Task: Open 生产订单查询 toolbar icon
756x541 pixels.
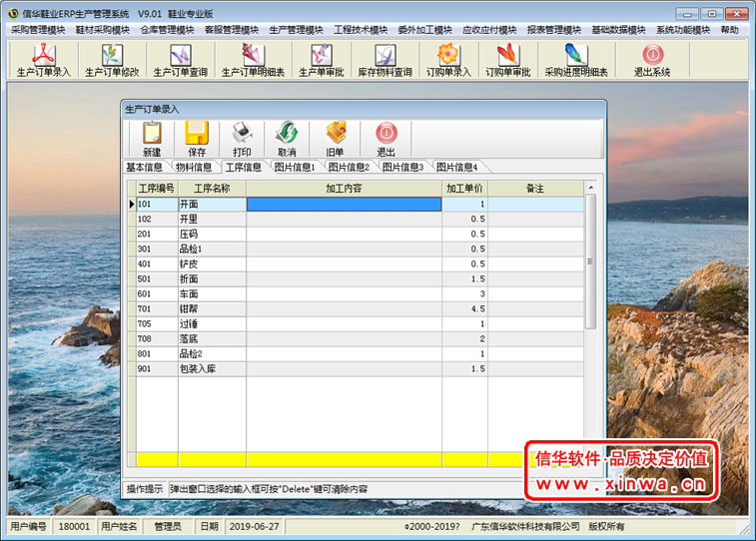Action: 181,60
